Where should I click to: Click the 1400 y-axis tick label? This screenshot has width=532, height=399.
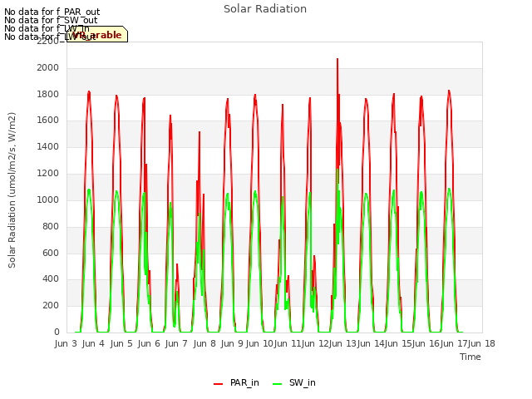(x=48, y=147)
